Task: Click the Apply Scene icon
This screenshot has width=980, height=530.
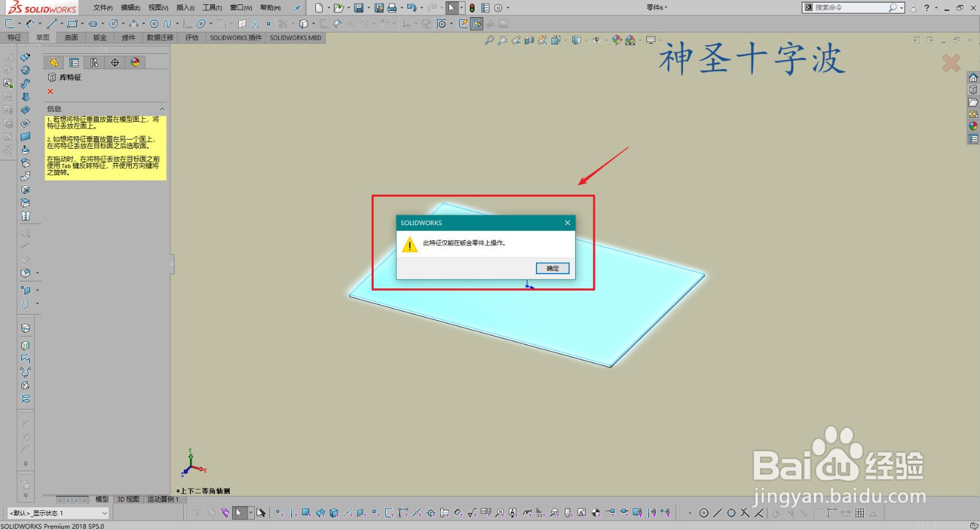Action: [630, 40]
